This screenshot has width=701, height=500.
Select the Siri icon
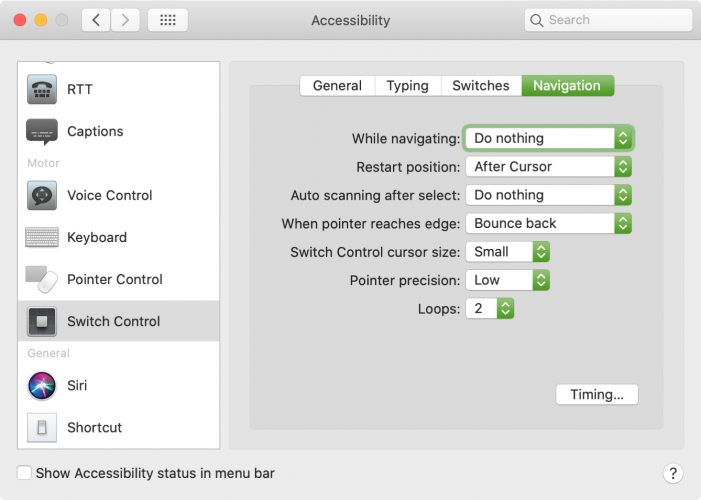click(x=42, y=386)
